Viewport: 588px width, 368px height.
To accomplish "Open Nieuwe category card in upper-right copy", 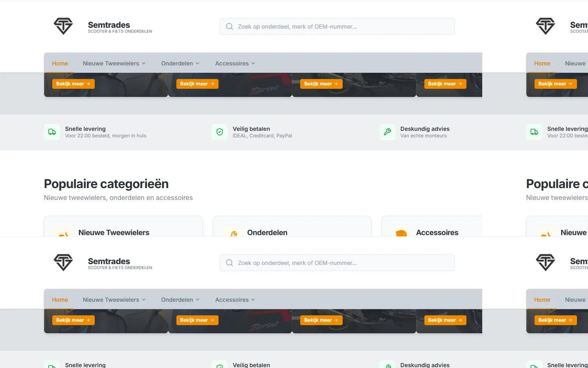I will coord(557,227).
